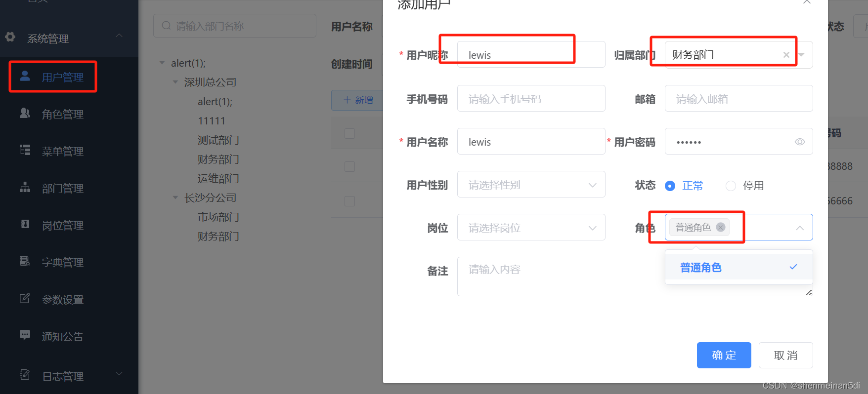This screenshot has height=394, width=868.
Task: Select 市场部门 in the department tree
Action: coord(218,217)
